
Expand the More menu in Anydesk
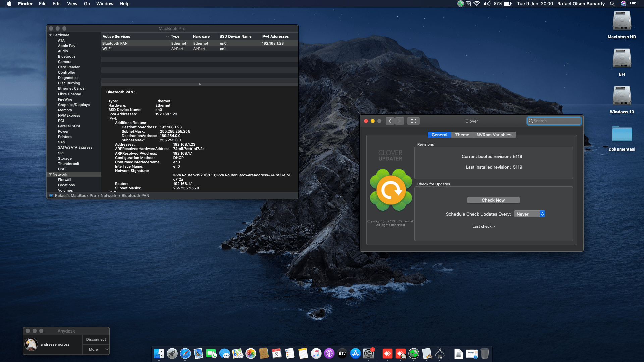[96, 349]
